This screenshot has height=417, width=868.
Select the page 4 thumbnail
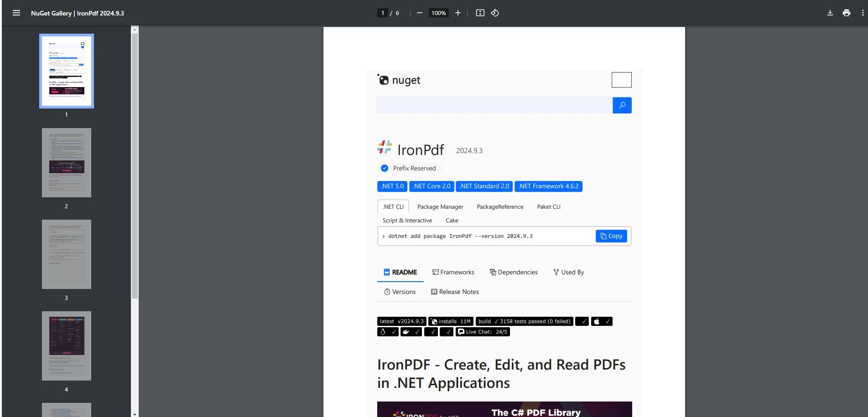67,346
